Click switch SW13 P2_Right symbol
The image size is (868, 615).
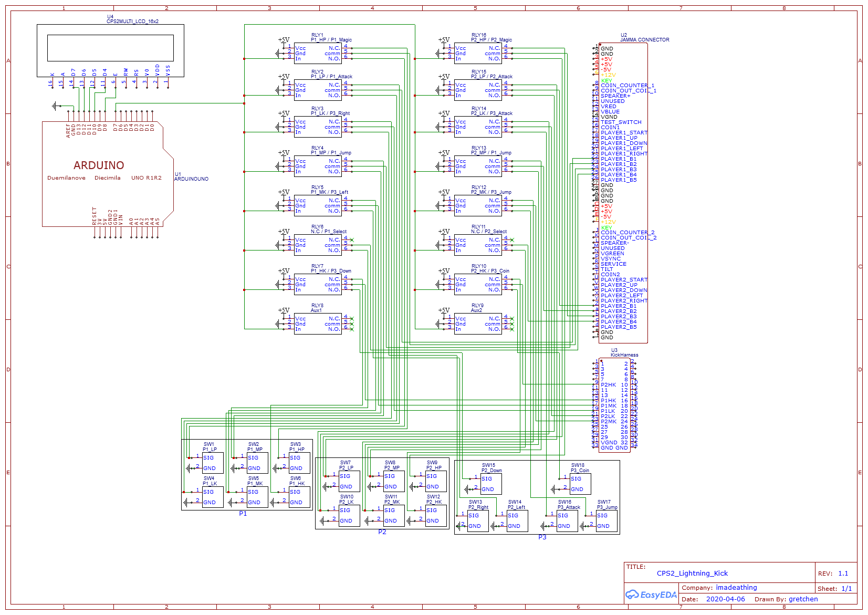click(478, 520)
